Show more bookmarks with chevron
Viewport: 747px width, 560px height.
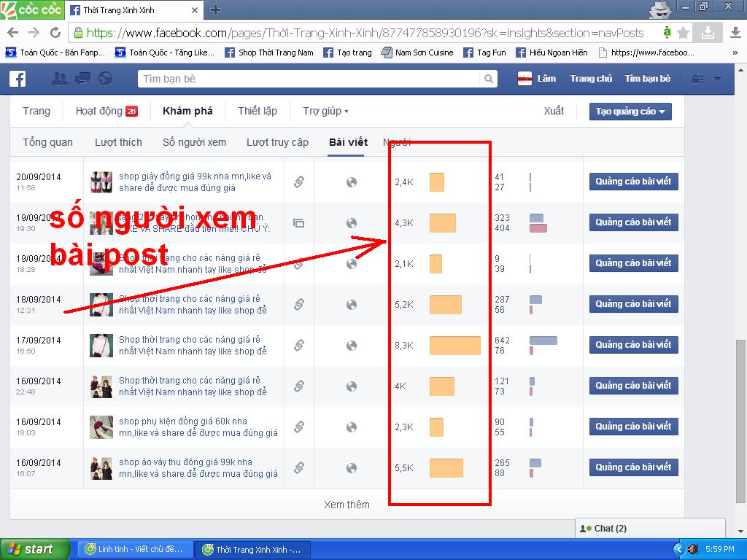pyautogui.click(x=735, y=52)
